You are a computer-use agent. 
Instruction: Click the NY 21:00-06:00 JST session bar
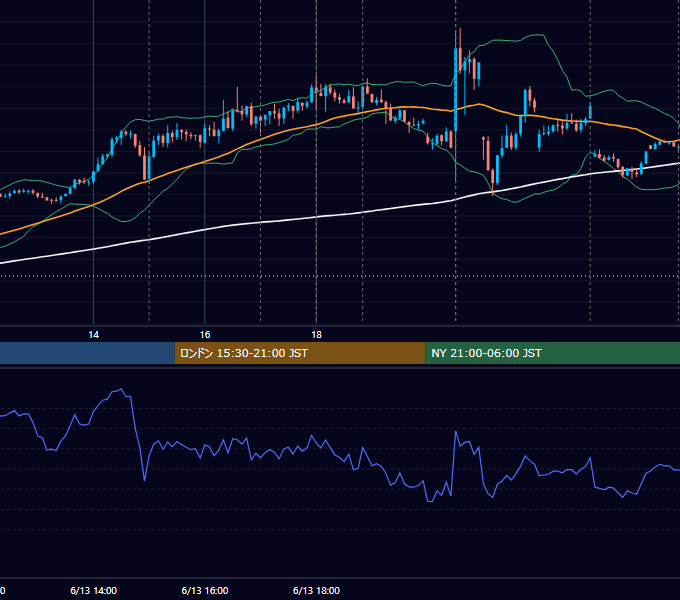point(553,353)
